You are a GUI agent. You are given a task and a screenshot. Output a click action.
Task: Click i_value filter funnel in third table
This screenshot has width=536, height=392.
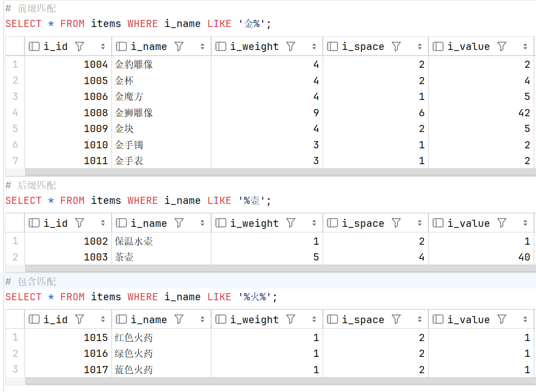point(502,320)
